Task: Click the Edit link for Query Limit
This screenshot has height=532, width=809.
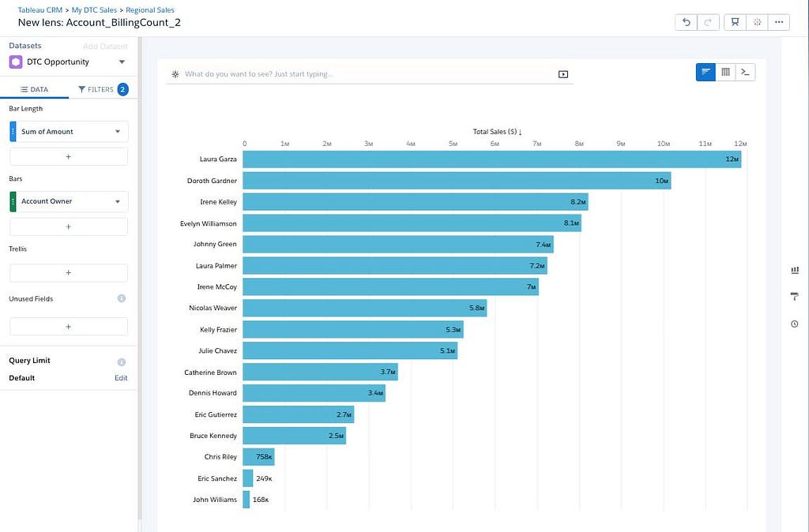Action: (121, 378)
